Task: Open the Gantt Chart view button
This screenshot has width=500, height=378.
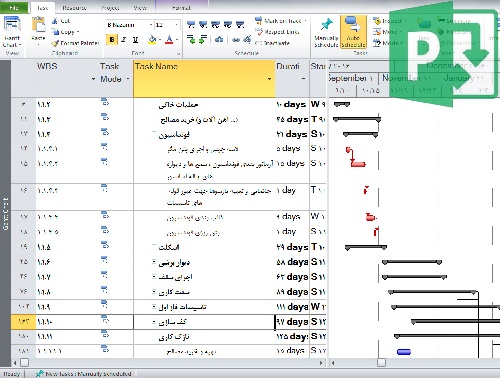Action: (x=12, y=33)
